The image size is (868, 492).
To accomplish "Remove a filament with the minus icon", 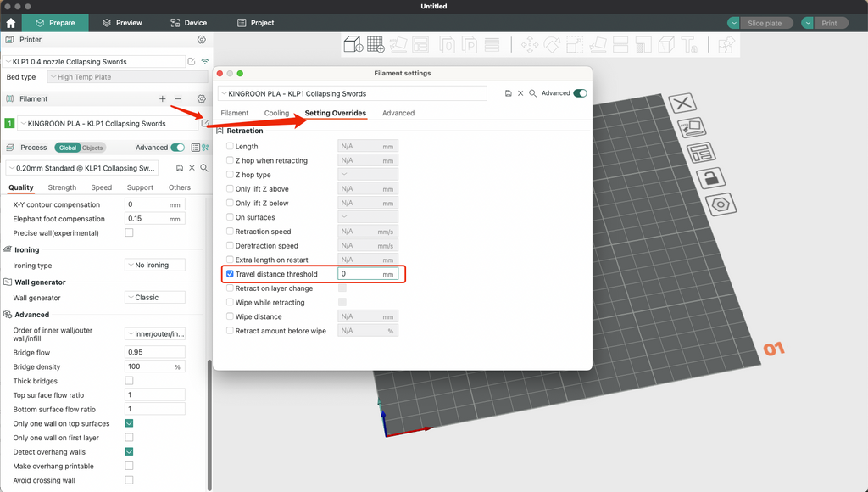I will tap(178, 99).
